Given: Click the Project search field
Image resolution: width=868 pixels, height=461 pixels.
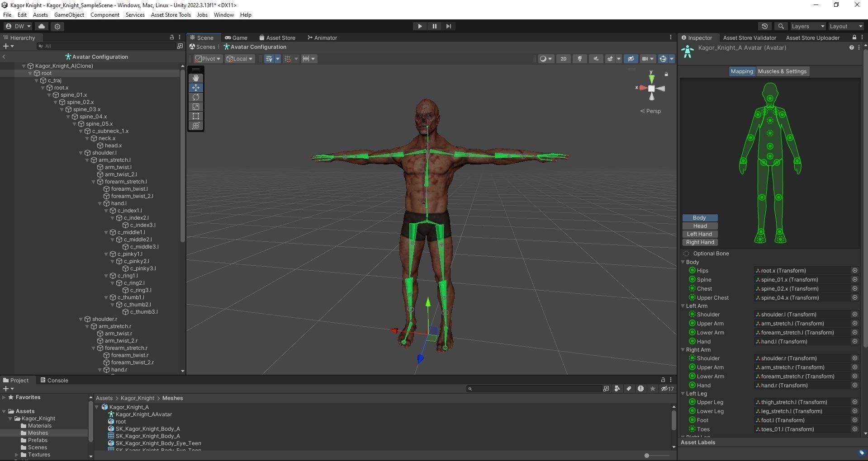Looking at the screenshot, I should coord(535,389).
